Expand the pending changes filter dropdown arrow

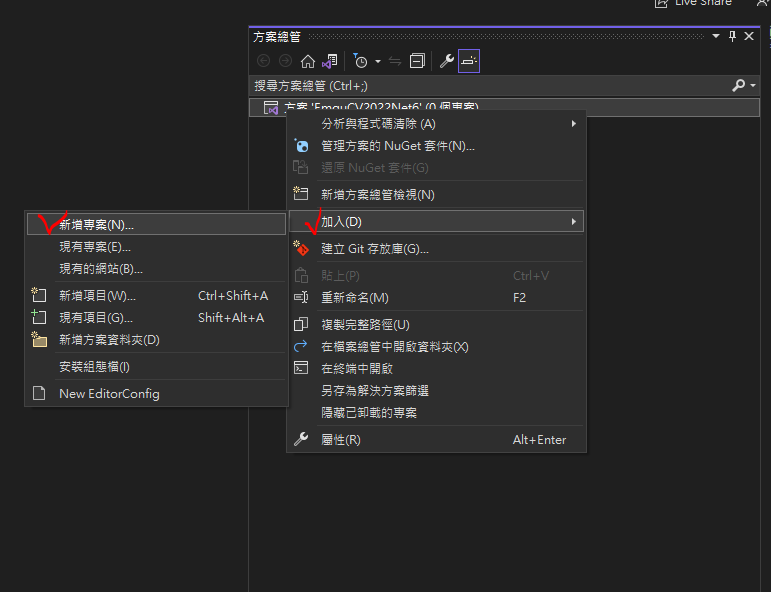tap(378, 61)
